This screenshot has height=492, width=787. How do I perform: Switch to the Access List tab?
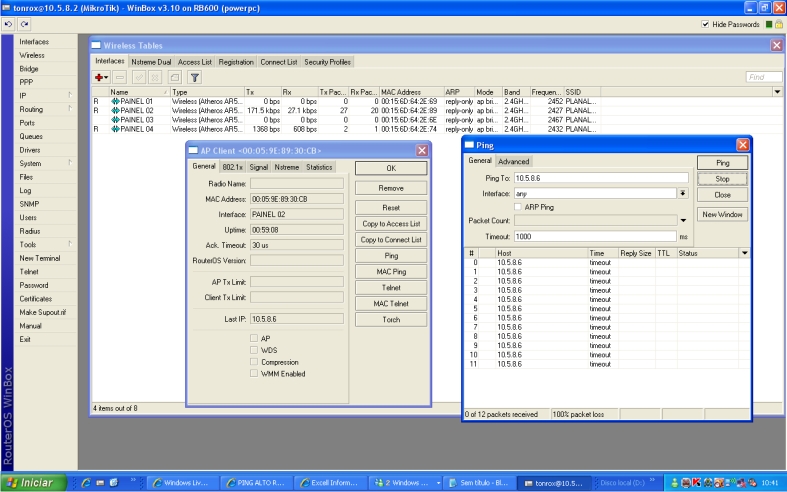click(195, 62)
